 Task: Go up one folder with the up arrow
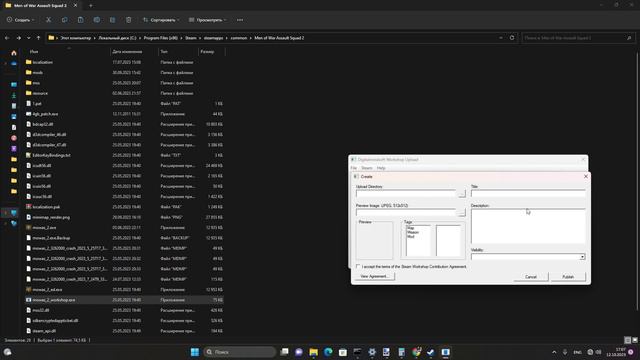(38, 38)
